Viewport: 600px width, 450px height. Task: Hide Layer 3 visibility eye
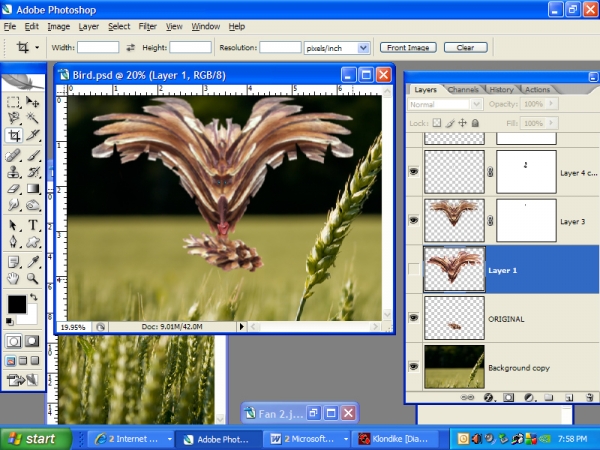[414, 220]
